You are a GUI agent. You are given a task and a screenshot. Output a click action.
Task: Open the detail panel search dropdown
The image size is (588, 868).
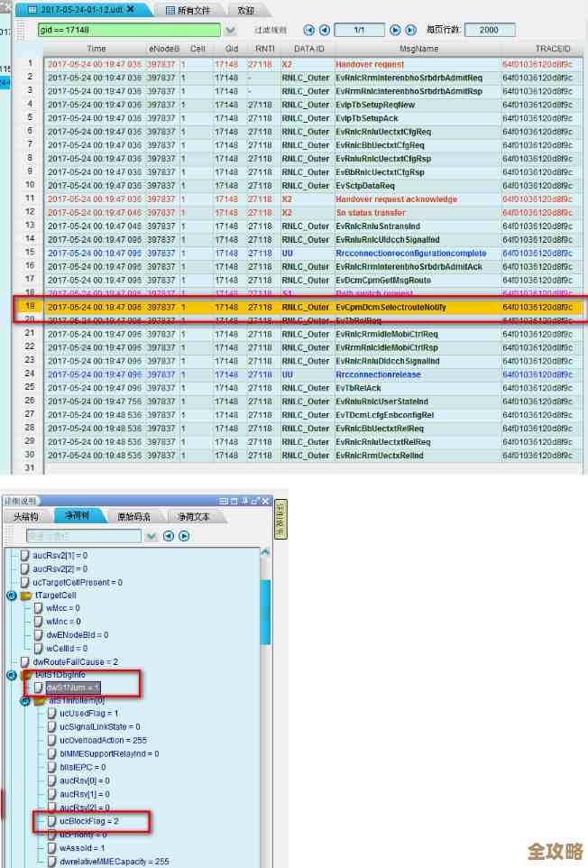click(x=150, y=536)
